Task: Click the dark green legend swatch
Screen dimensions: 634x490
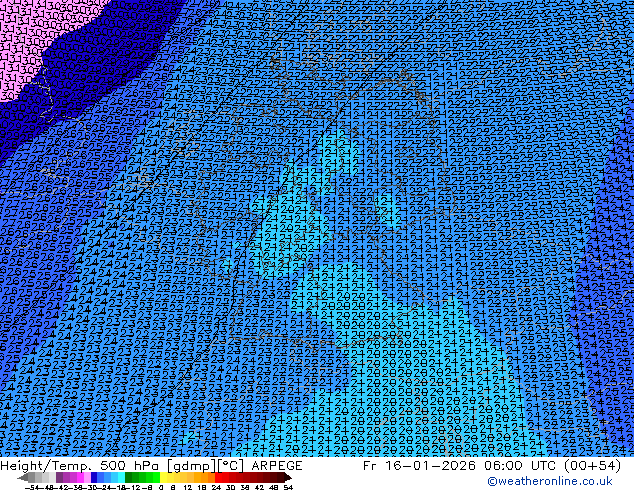Action: point(128,477)
